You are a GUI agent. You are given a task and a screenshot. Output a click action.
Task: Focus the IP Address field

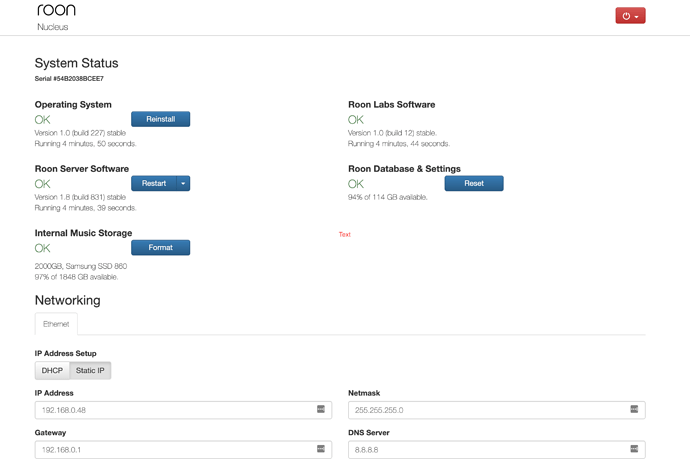[x=184, y=410]
